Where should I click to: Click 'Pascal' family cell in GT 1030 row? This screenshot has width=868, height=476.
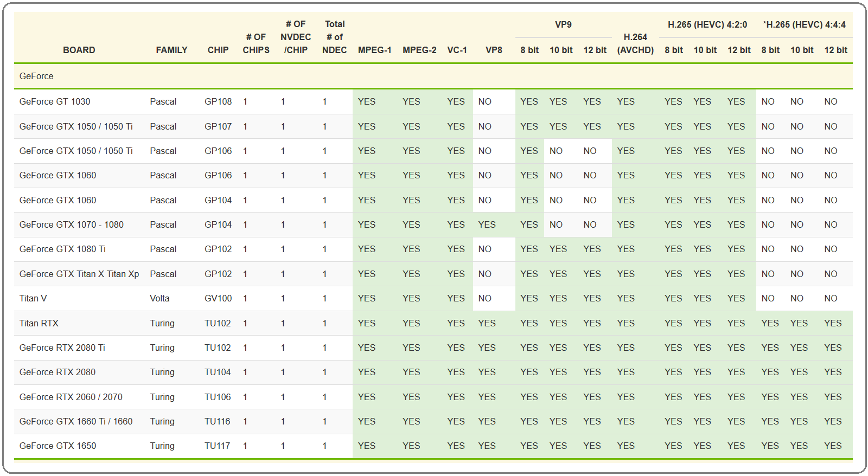(x=163, y=101)
